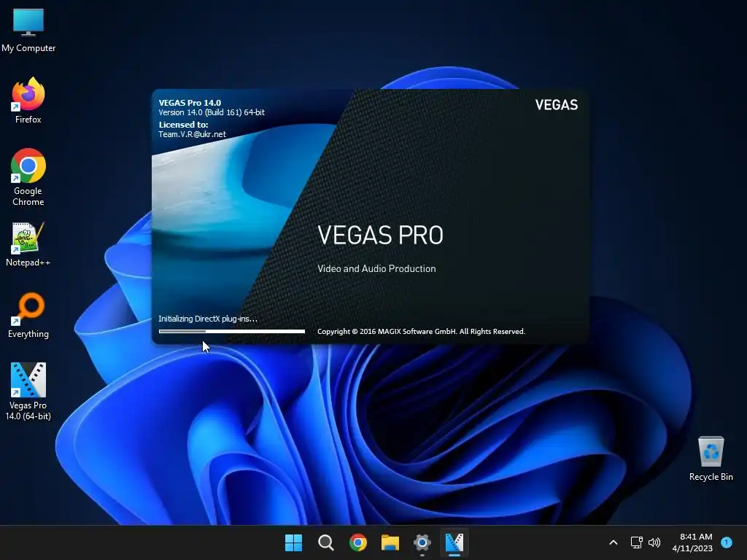Click the 'Video and Audio Production' subtitle
This screenshot has width=747, height=560.
pyautogui.click(x=376, y=268)
